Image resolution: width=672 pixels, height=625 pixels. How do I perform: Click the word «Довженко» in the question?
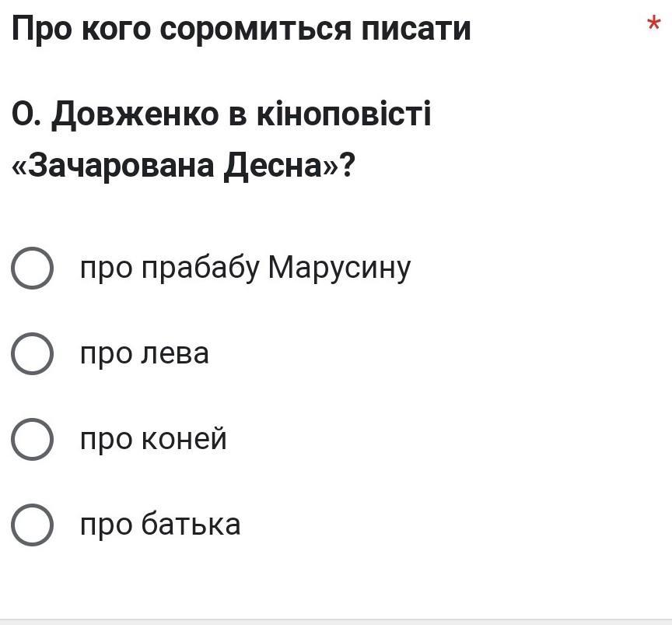tap(136, 115)
